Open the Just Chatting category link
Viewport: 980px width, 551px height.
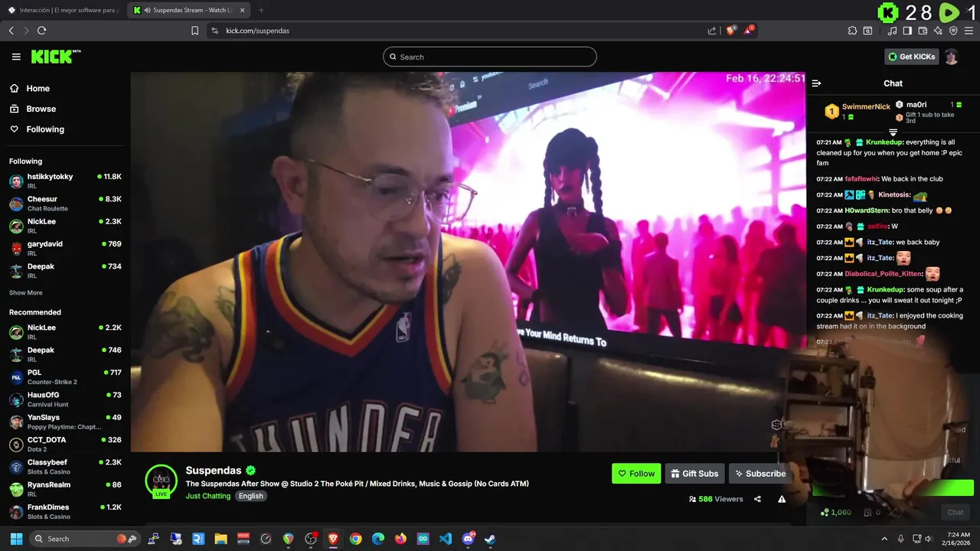[207, 496]
